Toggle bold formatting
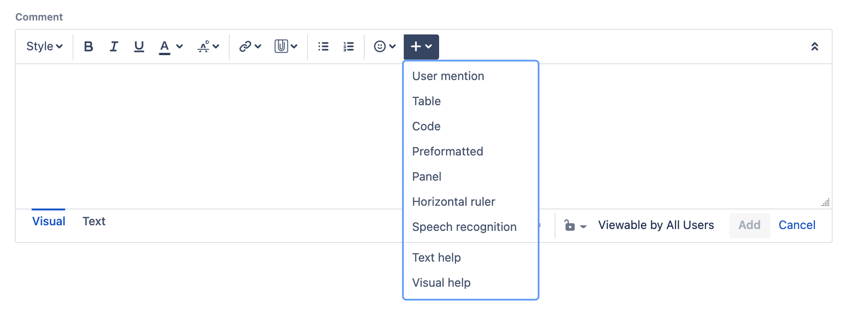868x310 pixels. pos(88,47)
